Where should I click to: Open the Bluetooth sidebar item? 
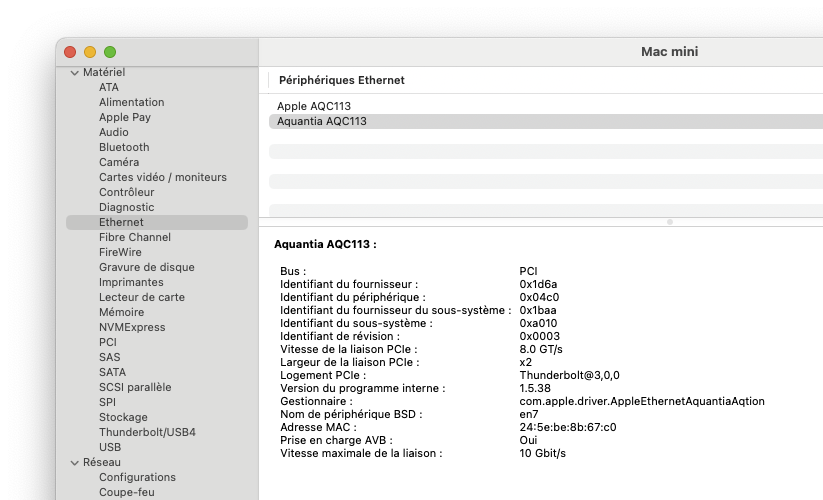124,147
